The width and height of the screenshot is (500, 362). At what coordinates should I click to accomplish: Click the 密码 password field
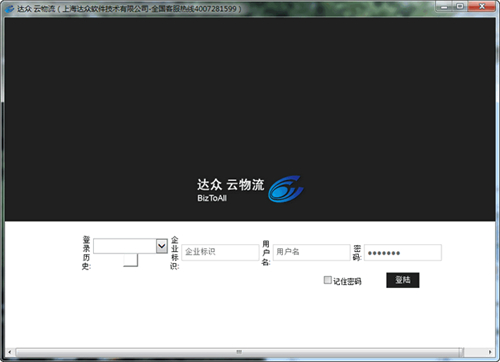pos(403,252)
